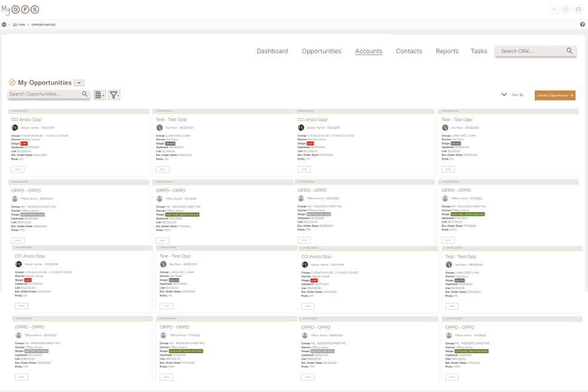Screen dimensions: 588x392
Task: Open the funnel filter dropdown
Action: point(114,95)
